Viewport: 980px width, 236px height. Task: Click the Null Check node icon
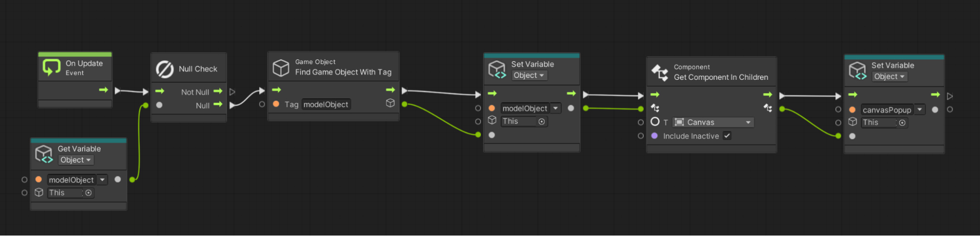[165, 69]
